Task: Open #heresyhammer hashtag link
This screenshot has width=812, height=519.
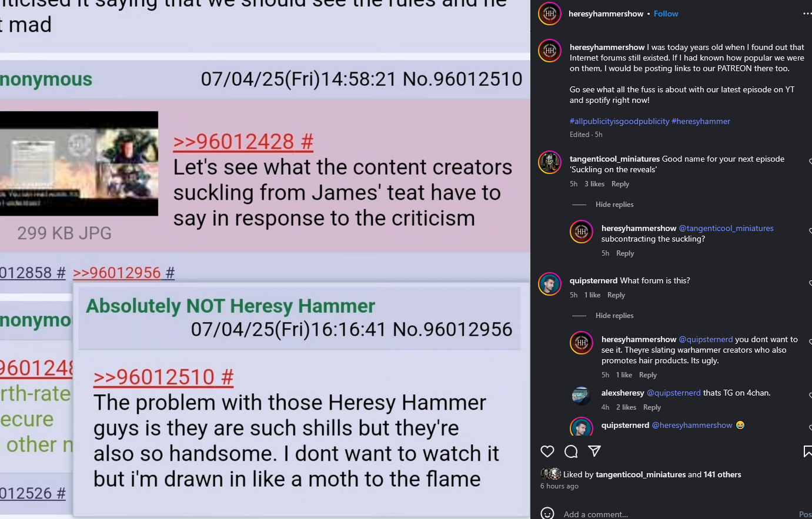Action: click(x=701, y=121)
